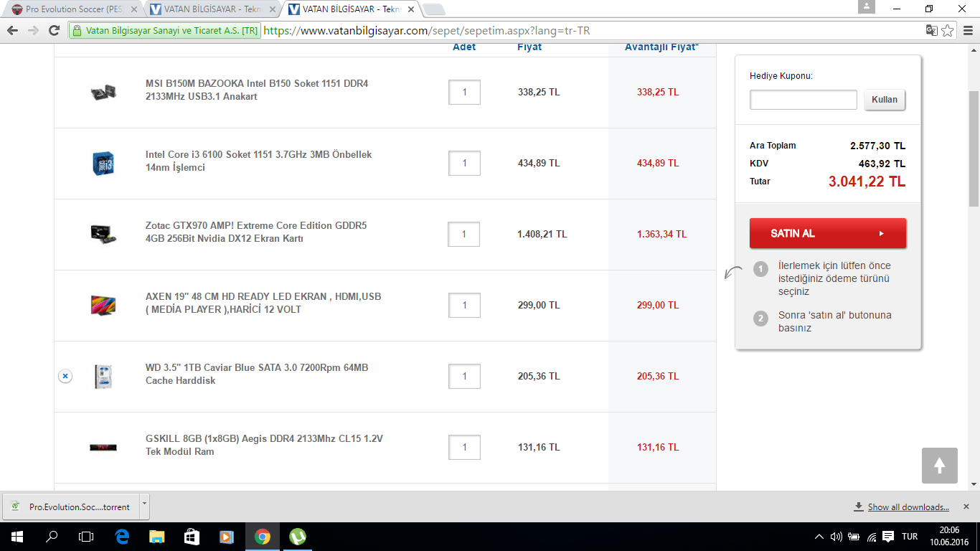
Task: Jump to page top with the up-arrow button
Action: coord(940,466)
